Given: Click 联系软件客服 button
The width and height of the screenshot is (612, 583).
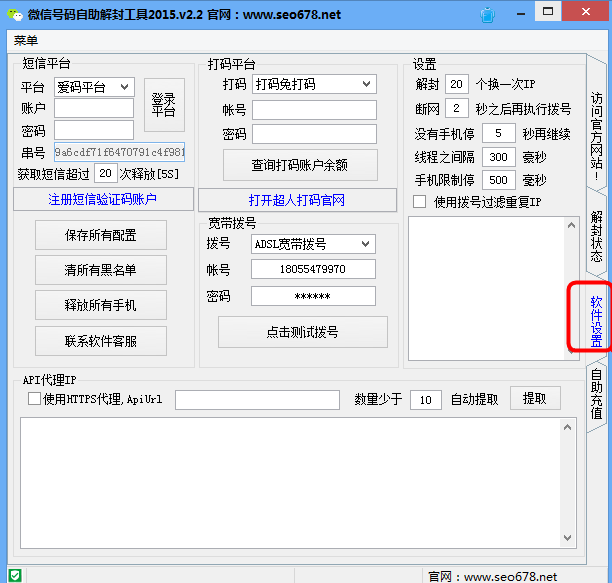Looking at the screenshot, I should click(x=101, y=341).
